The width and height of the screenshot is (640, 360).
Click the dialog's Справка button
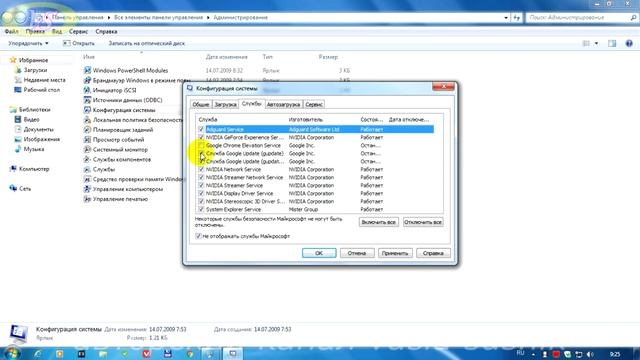tap(433, 253)
